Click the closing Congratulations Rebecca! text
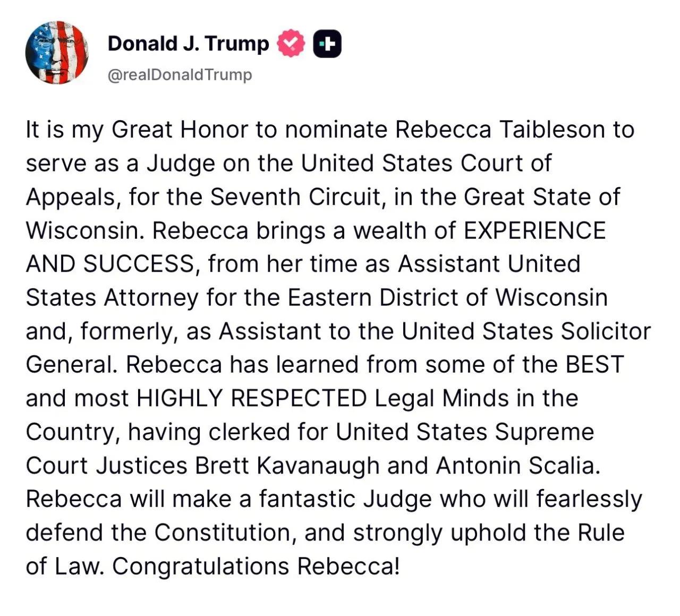Viewport: 680px width, 616px height. [256, 566]
